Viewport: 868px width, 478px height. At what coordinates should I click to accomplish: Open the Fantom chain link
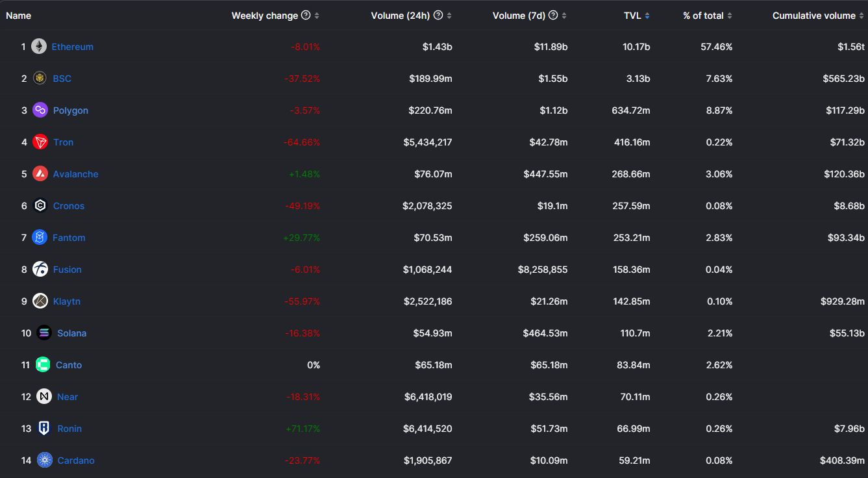point(69,238)
